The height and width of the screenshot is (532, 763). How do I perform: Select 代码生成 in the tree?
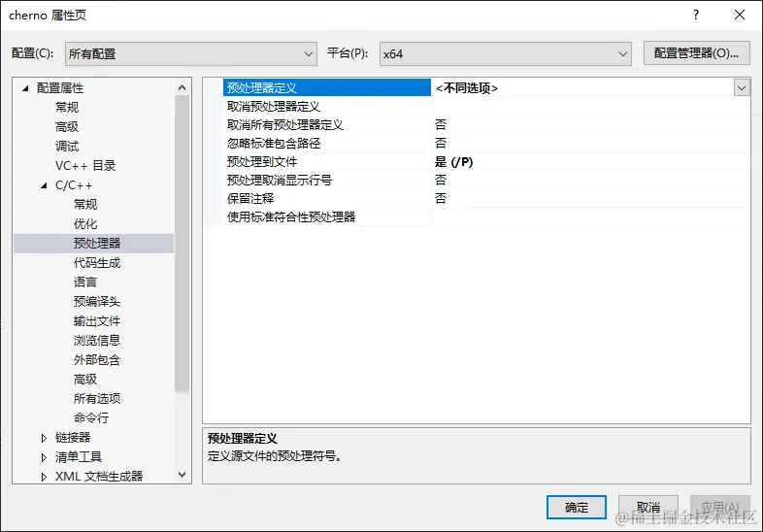97,263
